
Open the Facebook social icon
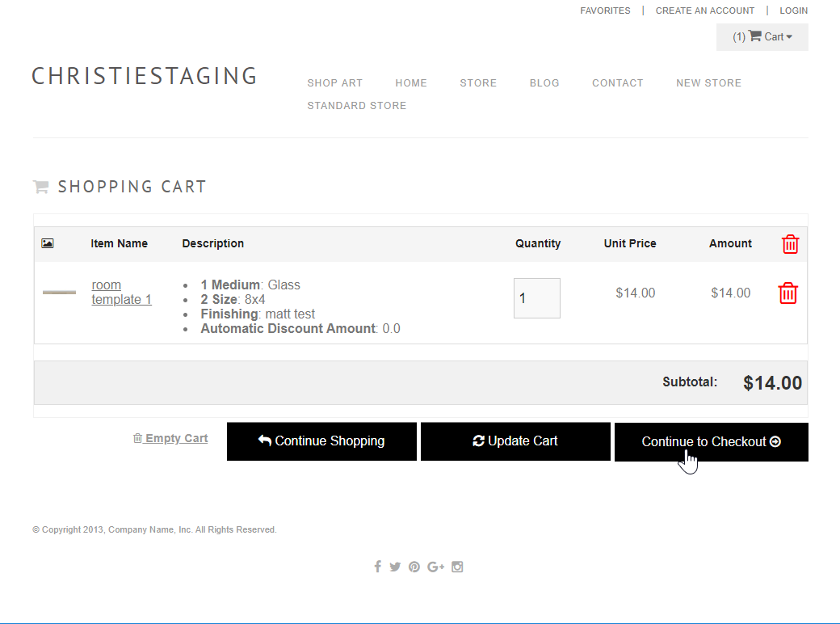coord(377,567)
